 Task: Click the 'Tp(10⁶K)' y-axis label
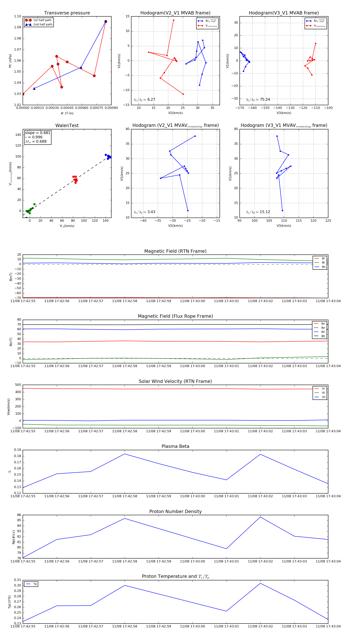tap(10, 602)
